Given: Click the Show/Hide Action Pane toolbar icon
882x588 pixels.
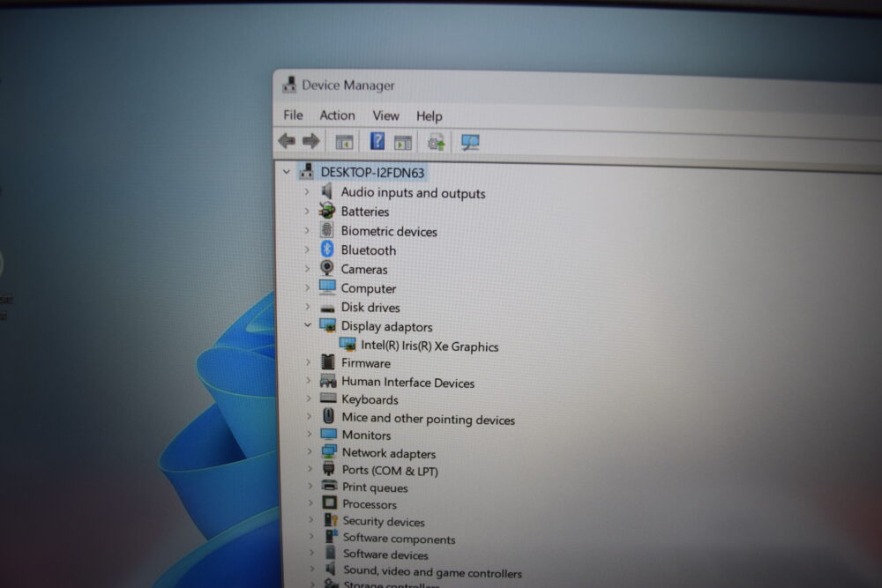Looking at the screenshot, I should tap(403, 143).
